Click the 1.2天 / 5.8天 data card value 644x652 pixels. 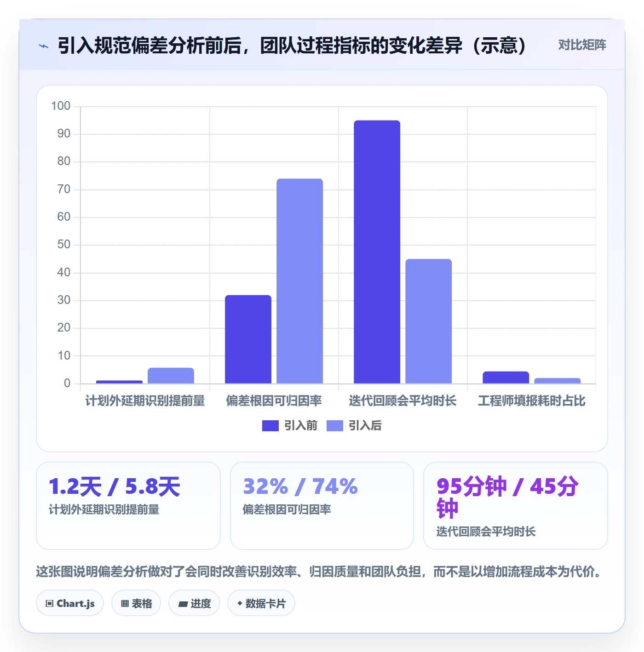115,486
